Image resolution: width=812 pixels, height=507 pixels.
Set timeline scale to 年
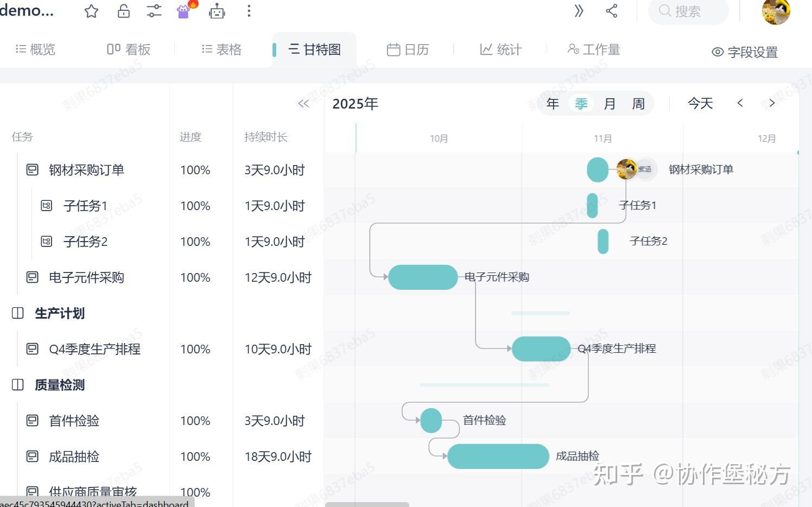(x=553, y=104)
